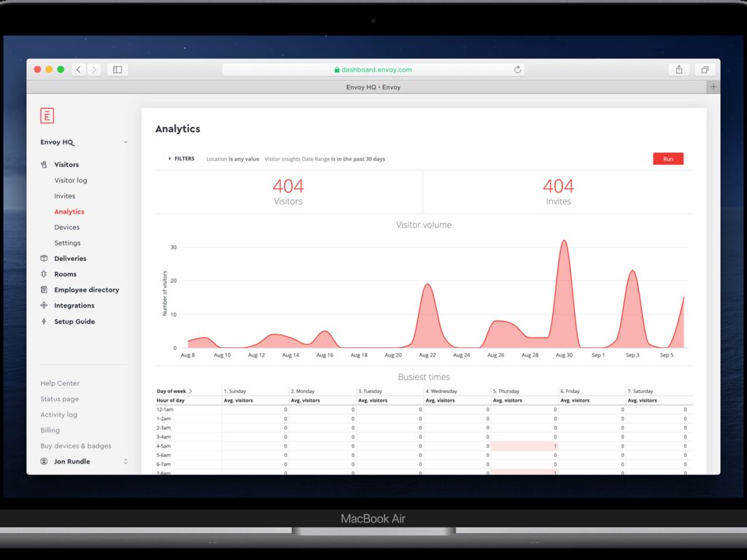Open Integrations section
The image size is (747, 560).
click(x=74, y=306)
